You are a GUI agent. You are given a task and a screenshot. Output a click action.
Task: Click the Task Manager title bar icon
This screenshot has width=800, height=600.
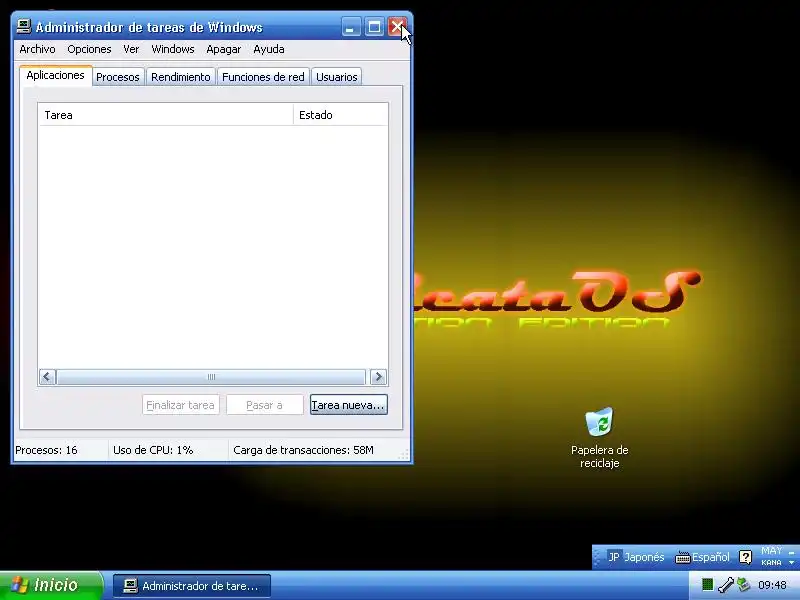[23, 27]
